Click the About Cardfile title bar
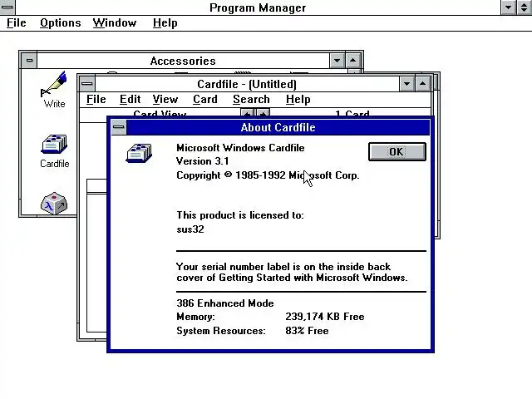 (278, 127)
